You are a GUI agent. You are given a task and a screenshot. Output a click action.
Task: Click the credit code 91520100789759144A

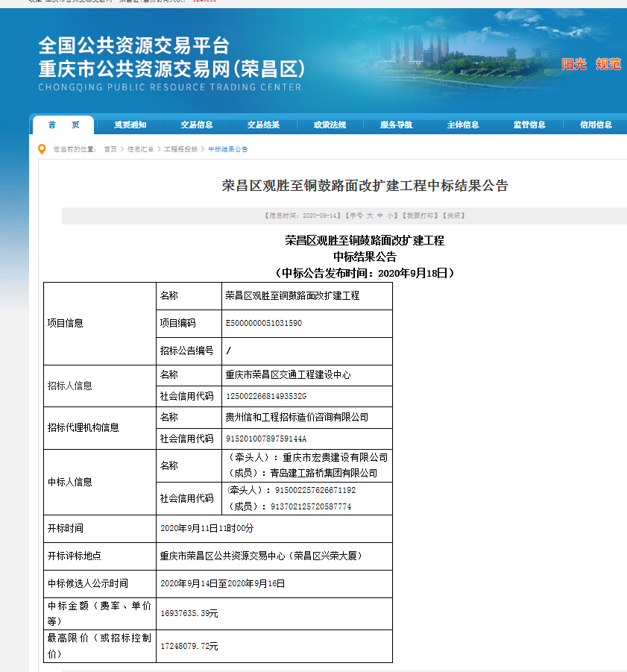point(266,439)
